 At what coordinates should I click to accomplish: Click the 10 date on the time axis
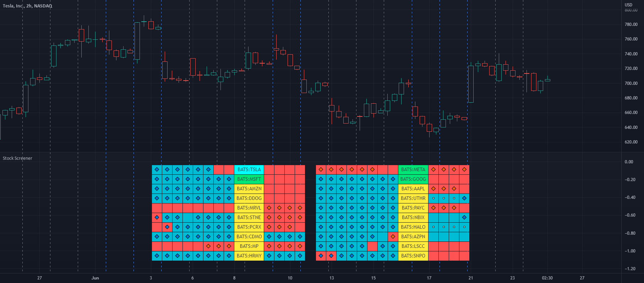[290, 278]
